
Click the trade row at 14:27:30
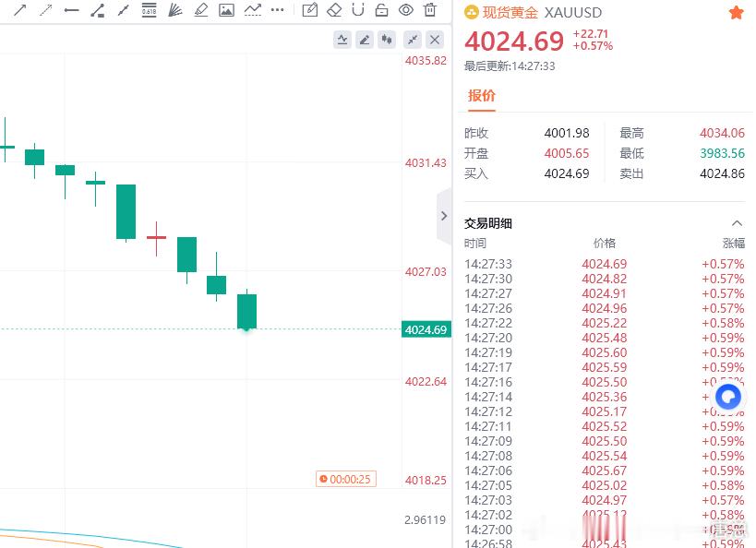pyautogui.click(x=605, y=279)
